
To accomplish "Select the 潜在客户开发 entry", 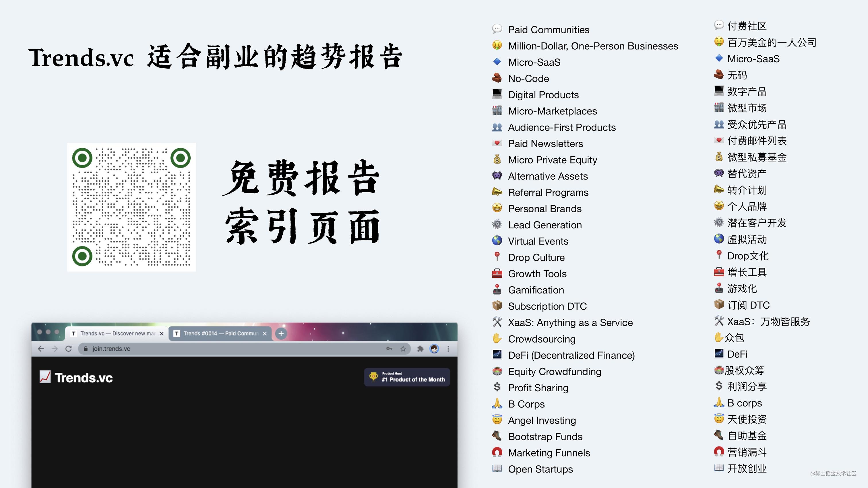I will (x=757, y=223).
